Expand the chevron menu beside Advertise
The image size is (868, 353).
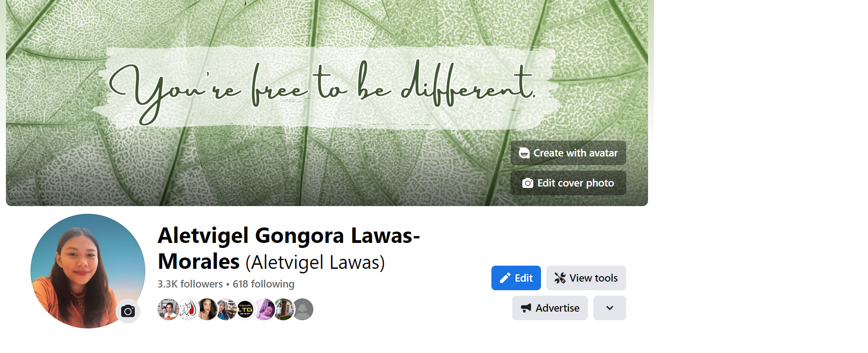610,308
